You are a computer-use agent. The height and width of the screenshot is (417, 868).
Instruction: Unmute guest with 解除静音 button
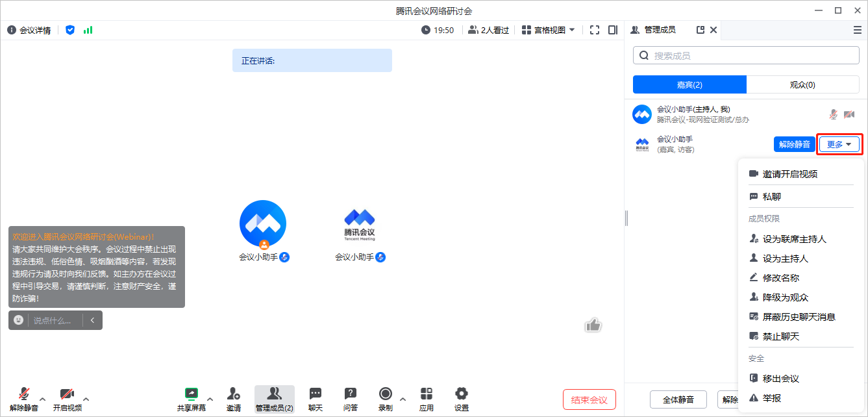pos(795,144)
